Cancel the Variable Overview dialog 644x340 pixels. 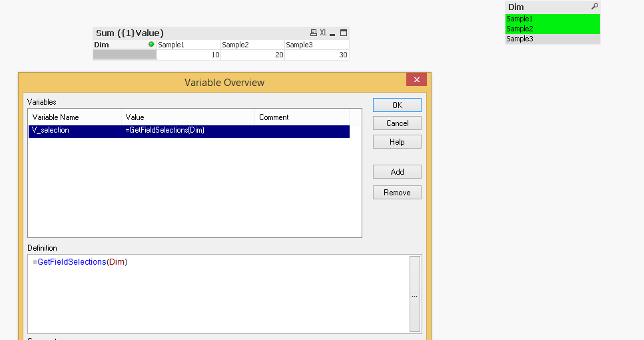pos(397,123)
